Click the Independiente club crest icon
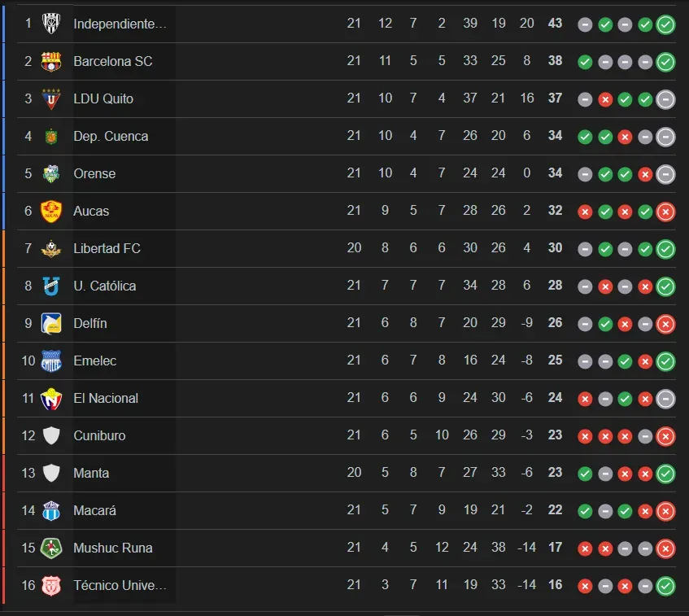 51,24
